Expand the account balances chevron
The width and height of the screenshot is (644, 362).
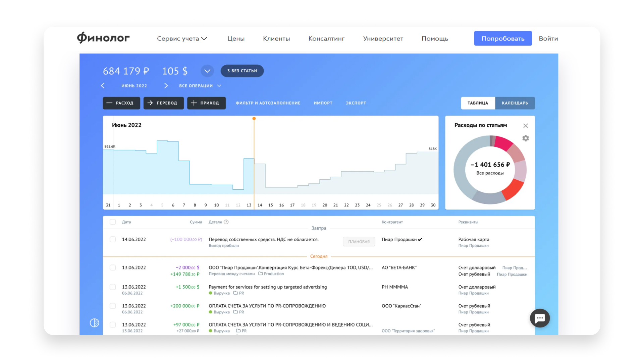(x=207, y=71)
